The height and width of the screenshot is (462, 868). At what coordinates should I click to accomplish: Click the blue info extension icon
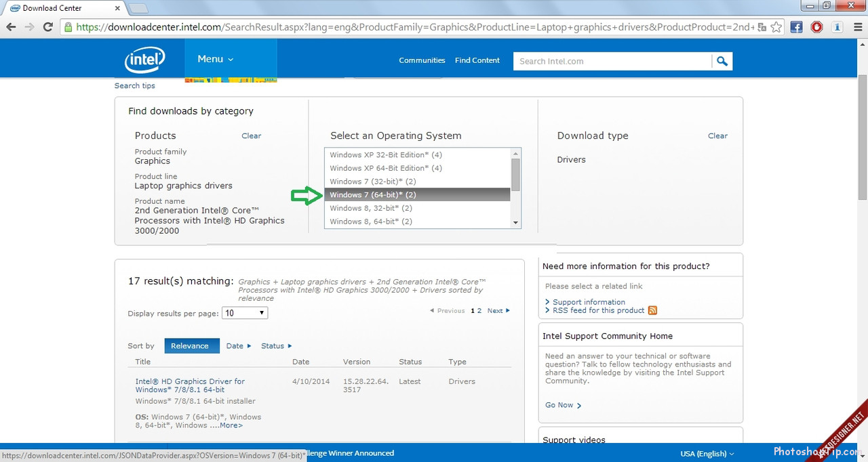837,27
